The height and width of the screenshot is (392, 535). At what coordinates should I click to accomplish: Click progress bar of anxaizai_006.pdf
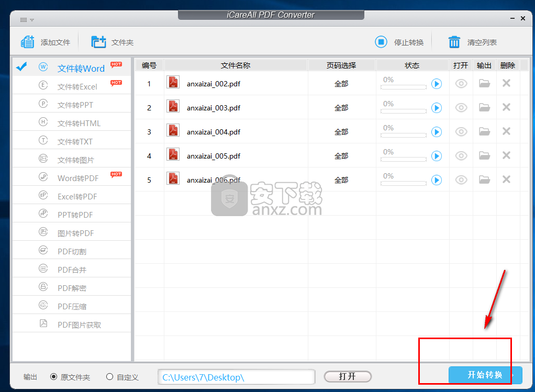point(404,184)
